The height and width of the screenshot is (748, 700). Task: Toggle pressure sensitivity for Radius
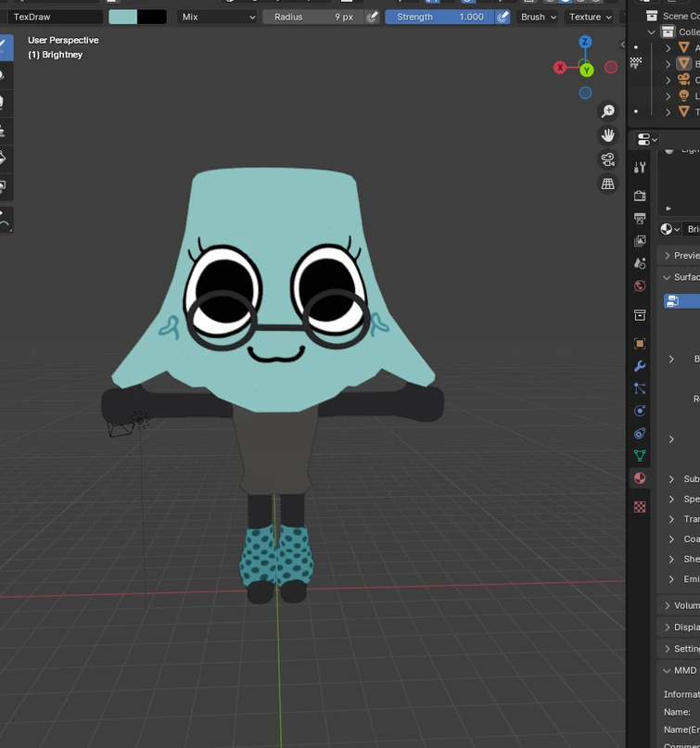point(372,17)
